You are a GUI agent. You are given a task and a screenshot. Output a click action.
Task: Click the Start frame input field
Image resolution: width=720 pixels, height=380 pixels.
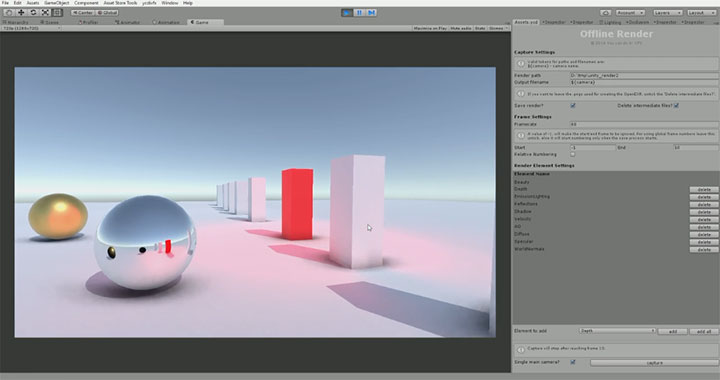tap(592, 148)
